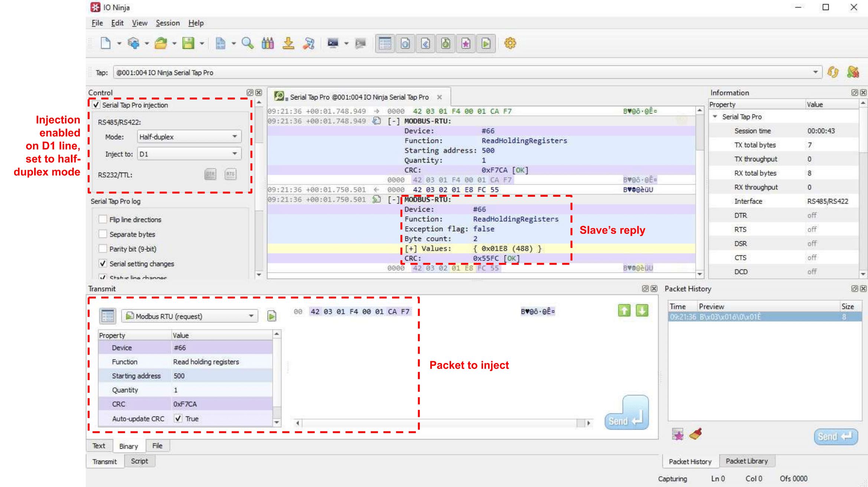The image size is (868, 487).
Task: Enable Separate bytes checkbox
Action: click(x=103, y=234)
